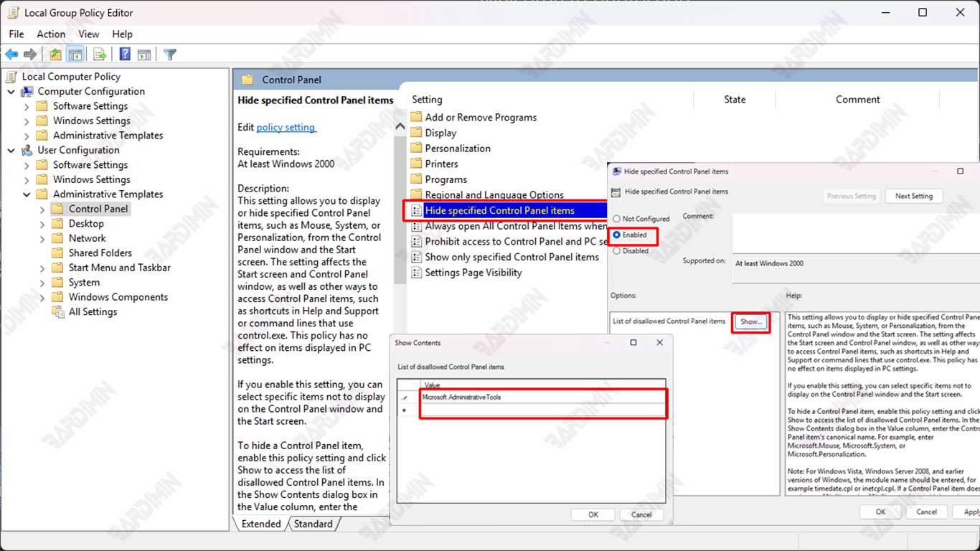Screen dimensions: 980x551
Task: Click the State column header
Action: [735, 100]
